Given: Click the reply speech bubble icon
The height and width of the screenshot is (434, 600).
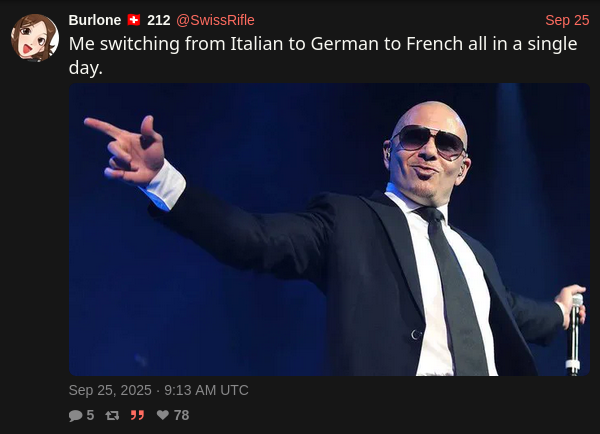Looking at the screenshot, I should 75,416.
